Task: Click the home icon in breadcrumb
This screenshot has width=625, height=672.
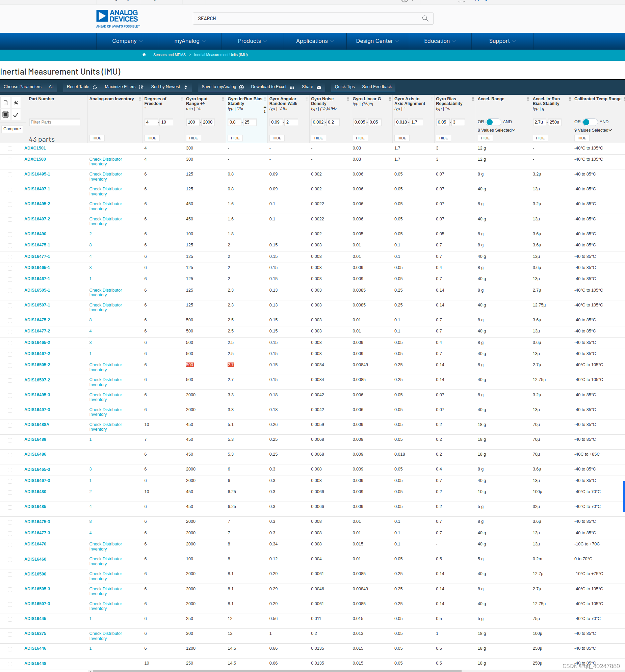Action: (144, 55)
